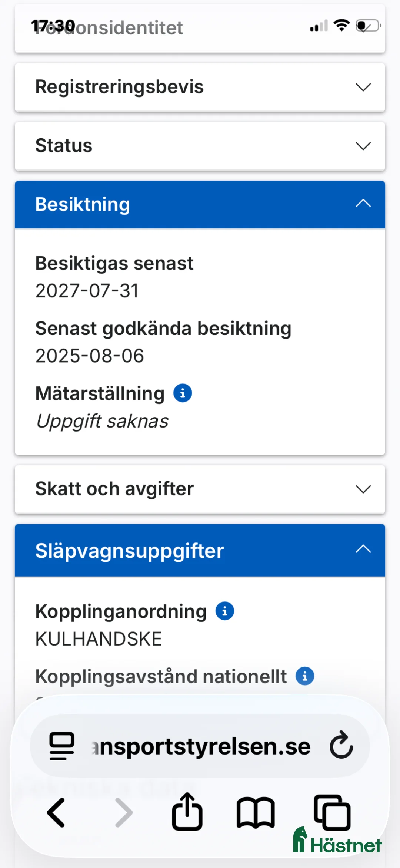The height and width of the screenshot is (868, 400).
Task: Open the info tooltip next to Kopplinganordning
Action: point(224,611)
